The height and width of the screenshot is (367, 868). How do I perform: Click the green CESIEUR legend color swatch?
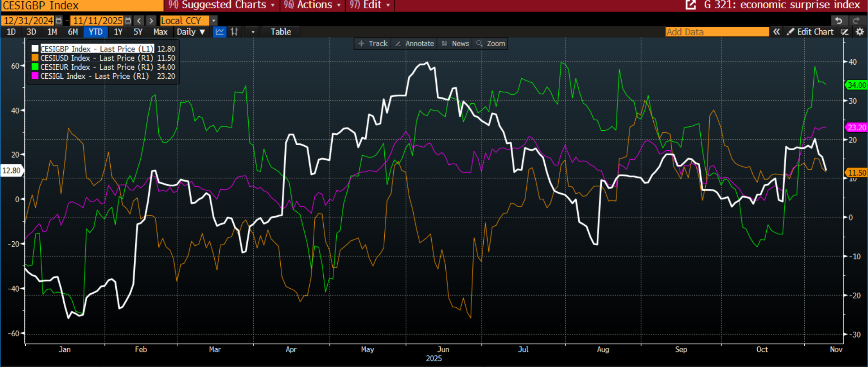(x=35, y=67)
